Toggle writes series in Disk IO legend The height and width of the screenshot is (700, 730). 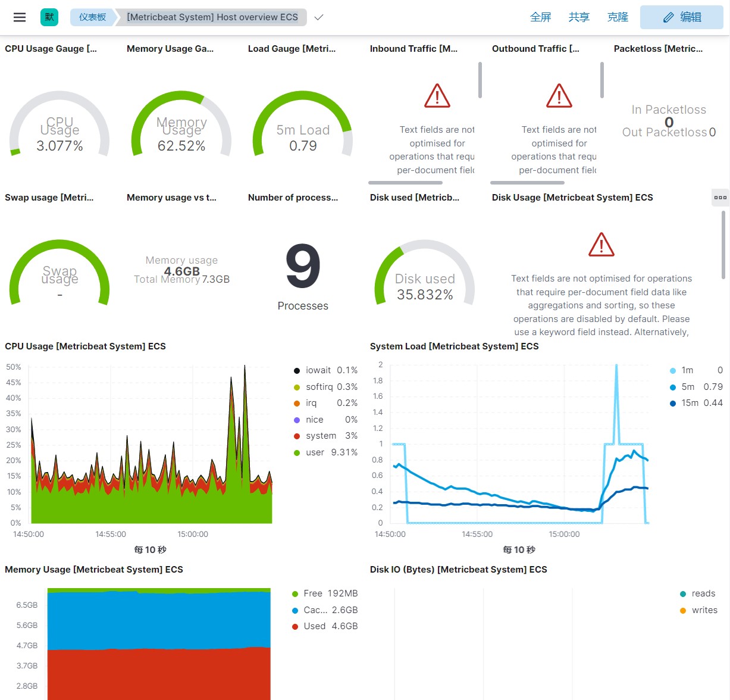click(x=698, y=610)
